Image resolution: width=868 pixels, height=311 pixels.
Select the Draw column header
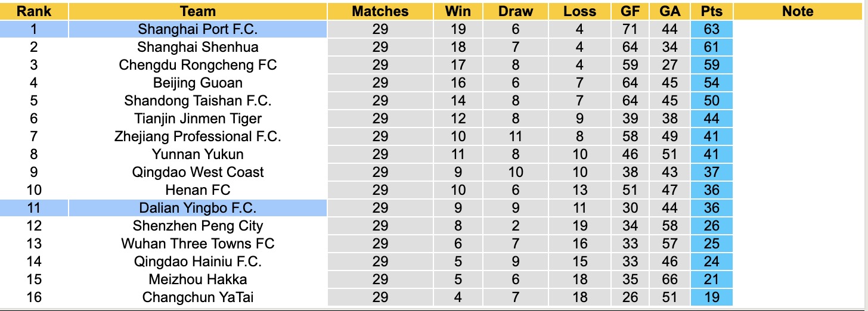coord(516,11)
